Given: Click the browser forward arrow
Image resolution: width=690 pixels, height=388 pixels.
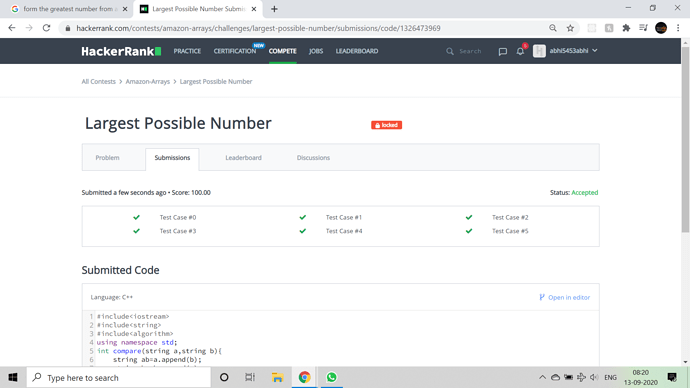Looking at the screenshot, I should [x=29, y=28].
